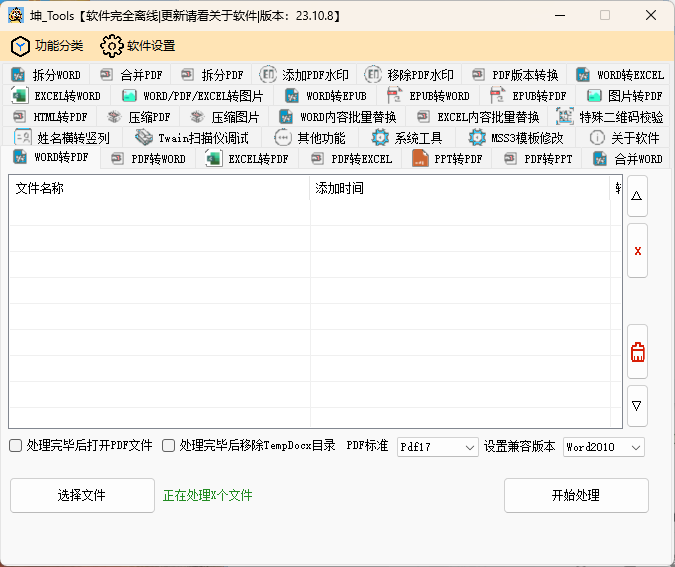This screenshot has height=567, width=675.
Task: Open the 关于软件 info icon tab
Action: click(x=625, y=138)
